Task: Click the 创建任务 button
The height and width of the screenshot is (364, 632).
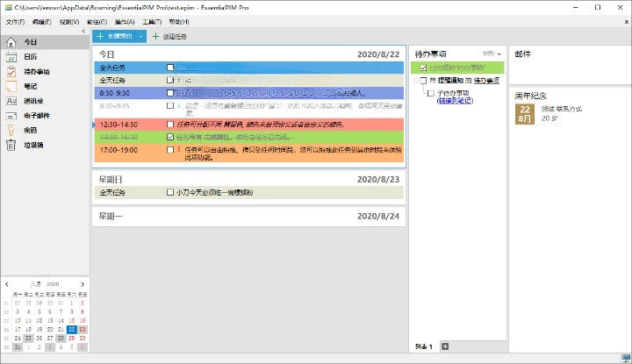Action: pyautogui.click(x=169, y=36)
